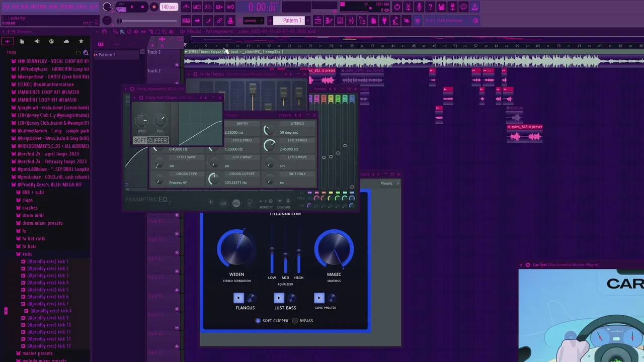Click the transport stop button

point(142,7)
